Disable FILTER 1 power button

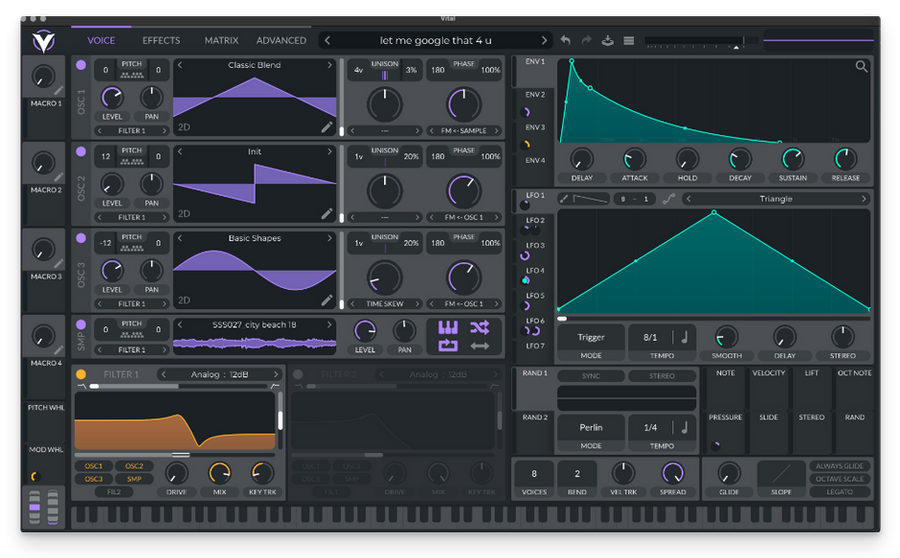[81, 374]
